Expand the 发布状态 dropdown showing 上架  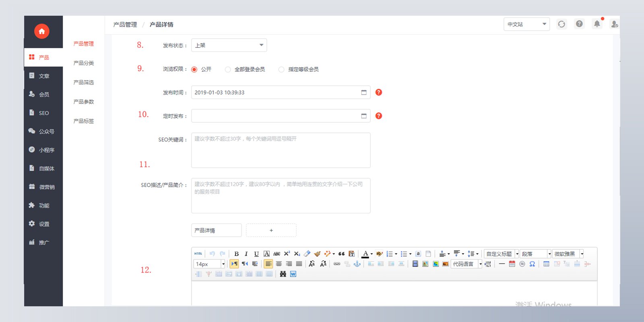pyautogui.click(x=229, y=45)
